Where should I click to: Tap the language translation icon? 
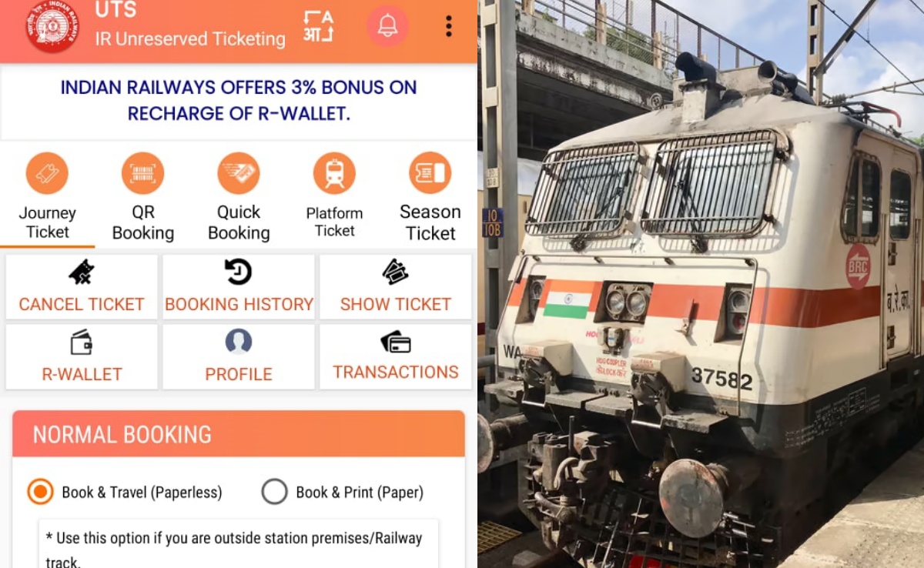pos(318,26)
